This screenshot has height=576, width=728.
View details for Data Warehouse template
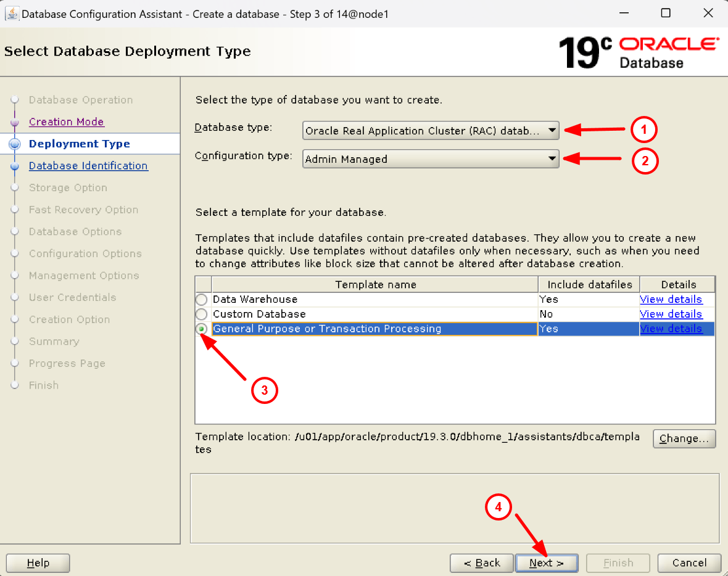tap(671, 299)
